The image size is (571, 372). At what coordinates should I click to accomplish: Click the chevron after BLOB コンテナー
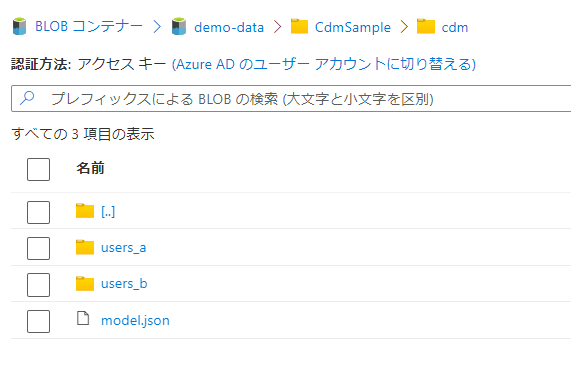(157, 27)
